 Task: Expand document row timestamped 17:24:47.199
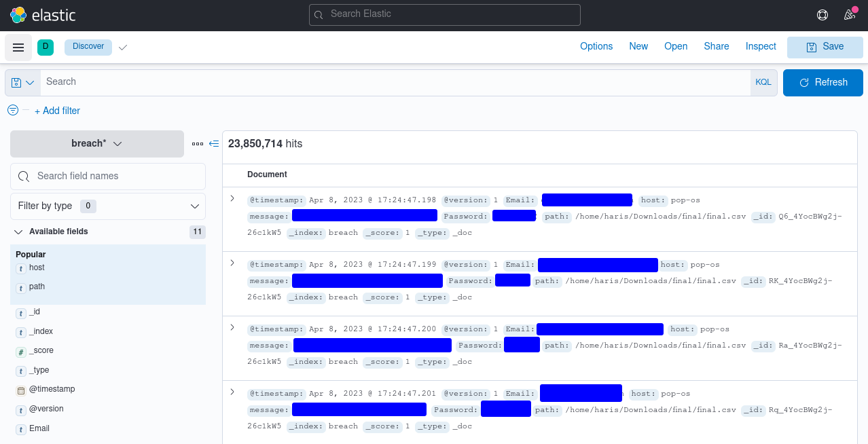[232, 263]
